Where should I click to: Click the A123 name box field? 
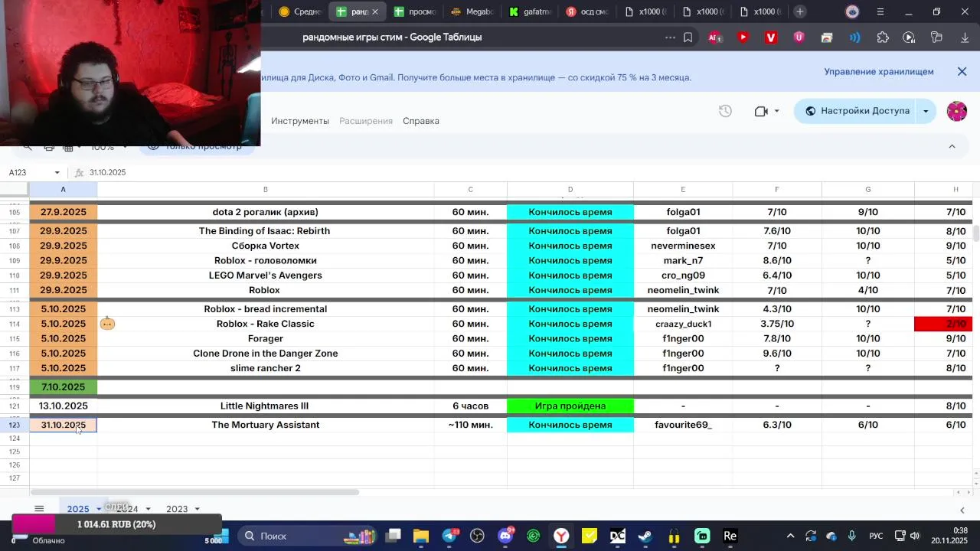[x=28, y=173]
